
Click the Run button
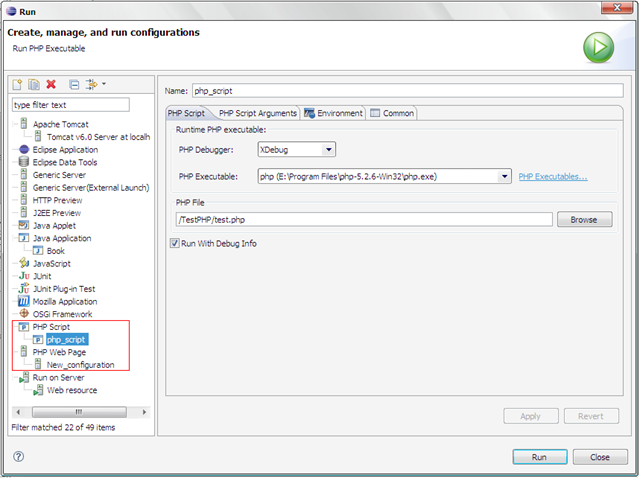540,457
